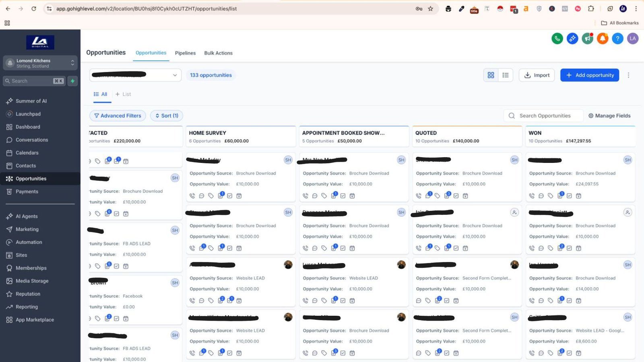This screenshot has height=362, width=644.
Task: Open Conversations in the sidebar
Action: tap(32, 140)
